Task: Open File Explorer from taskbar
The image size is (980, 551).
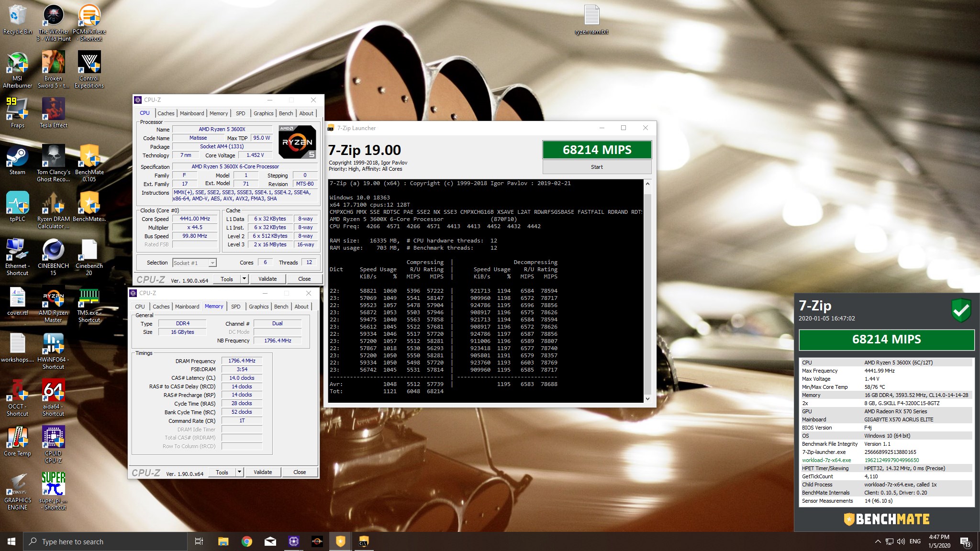Action: coord(223,541)
